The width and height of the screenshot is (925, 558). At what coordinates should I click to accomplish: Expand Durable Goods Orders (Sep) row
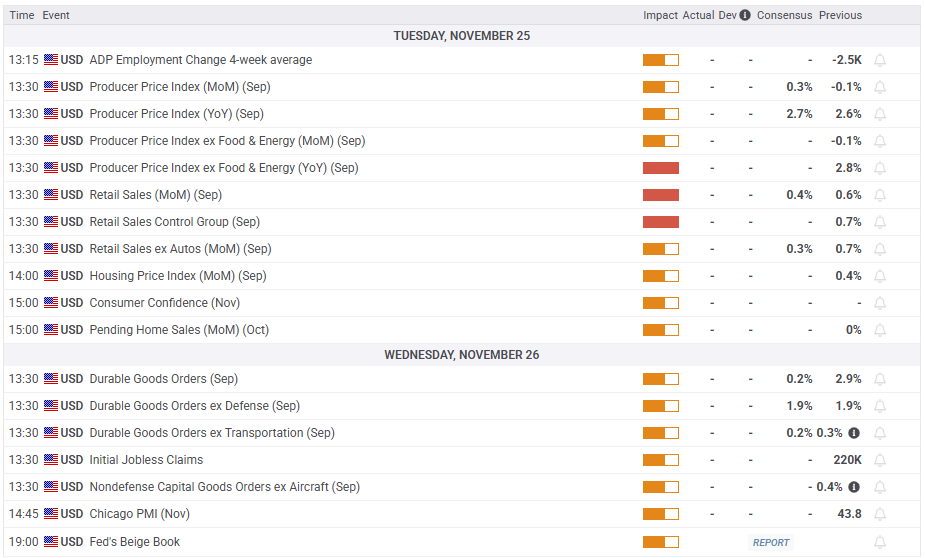[161, 379]
